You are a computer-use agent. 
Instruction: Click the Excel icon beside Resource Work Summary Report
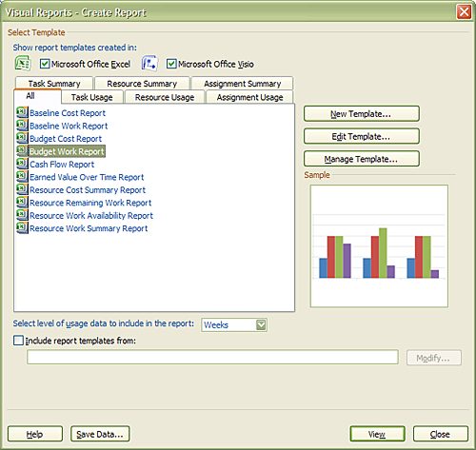[x=22, y=228]
